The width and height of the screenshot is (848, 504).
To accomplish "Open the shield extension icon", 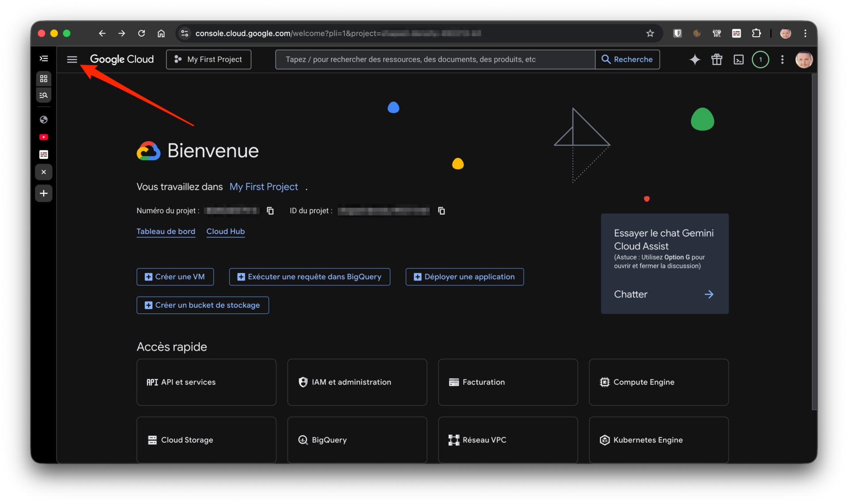I will [677, 33].
